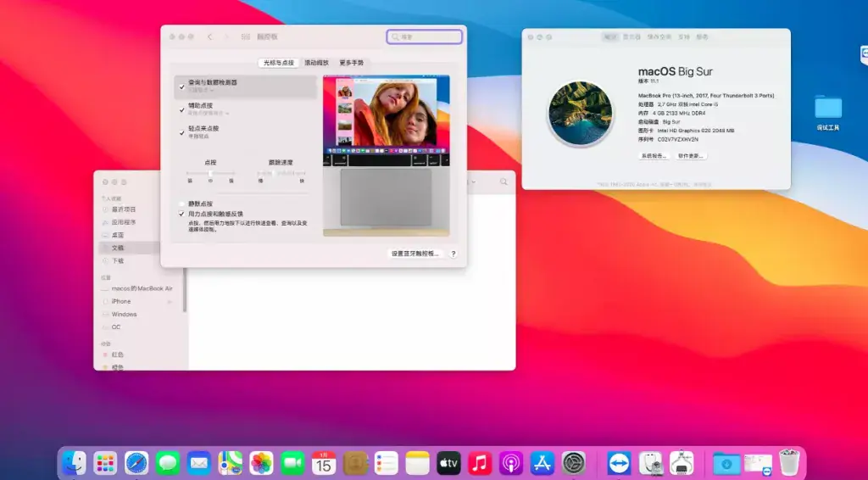Open App Store in Dock
Image resolution: width=868 pixels, height=480 pixels.
pyautogui.click(x=542, y=463)
